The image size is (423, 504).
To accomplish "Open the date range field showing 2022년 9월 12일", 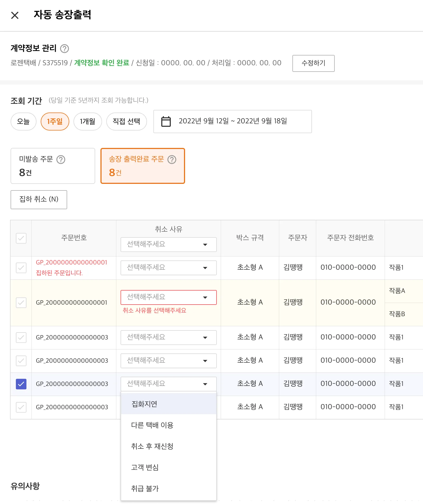I will (x=232, y=122).
